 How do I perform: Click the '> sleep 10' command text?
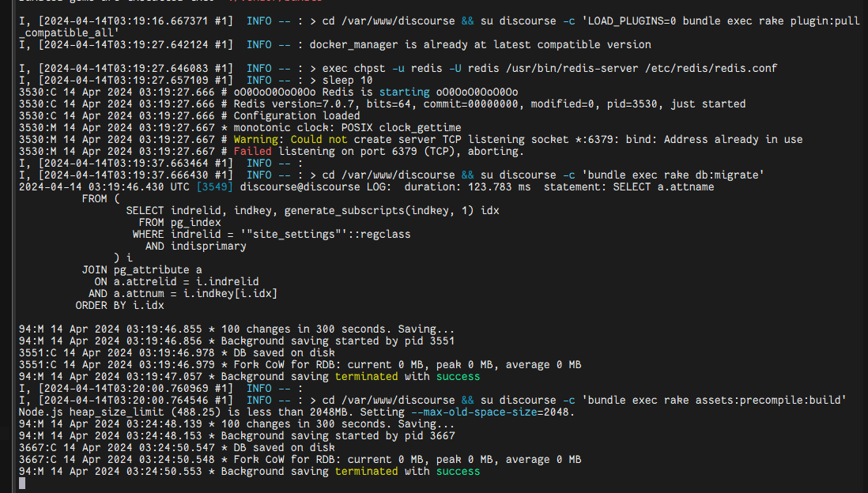pos(341,81)
